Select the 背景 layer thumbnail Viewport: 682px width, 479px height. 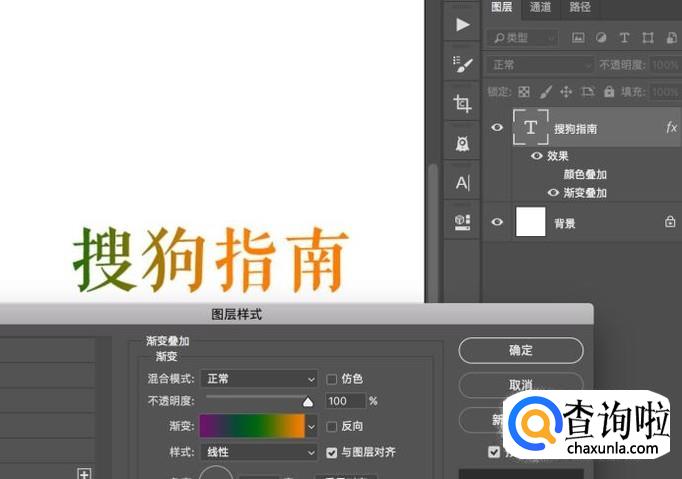531,222
